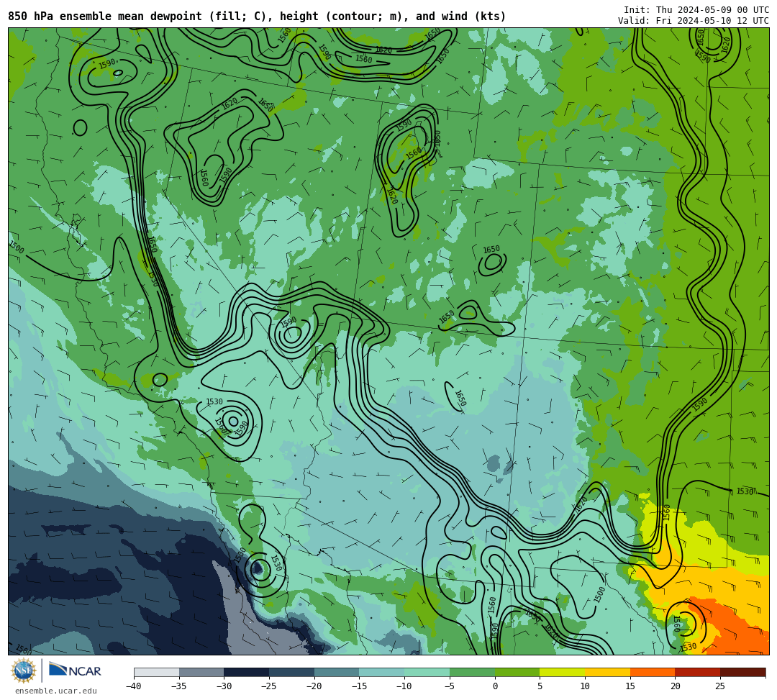
Task: Open the ensemble.ucar.edu link text
Action: coord(56,691)
